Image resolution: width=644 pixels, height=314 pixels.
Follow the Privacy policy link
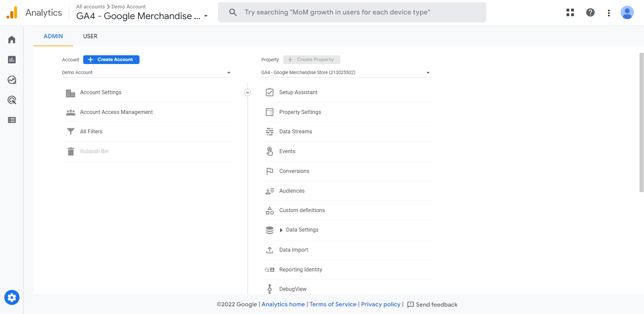click(381, 304)
